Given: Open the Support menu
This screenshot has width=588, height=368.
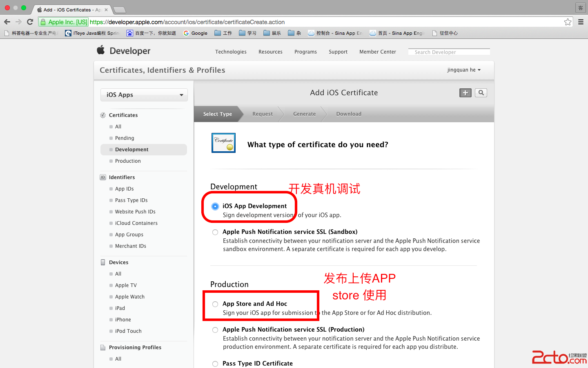Looking at the screenshot, I should [x=338, y=52].
